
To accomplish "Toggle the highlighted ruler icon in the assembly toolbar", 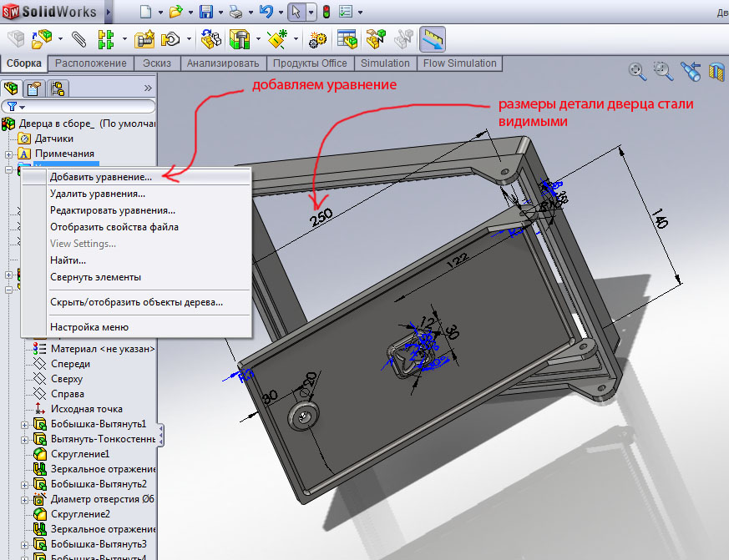I will click(432, 39).
